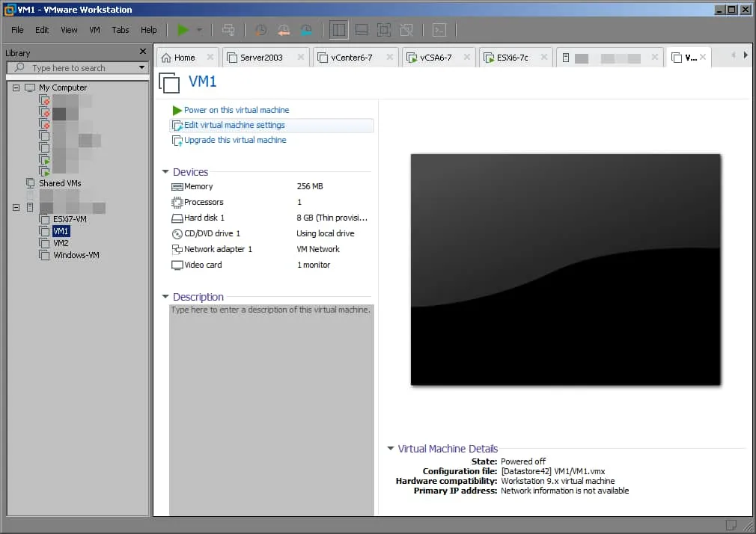Click the Send Ctrl+Alt+Del toolbar icon

tap(228, 30)
